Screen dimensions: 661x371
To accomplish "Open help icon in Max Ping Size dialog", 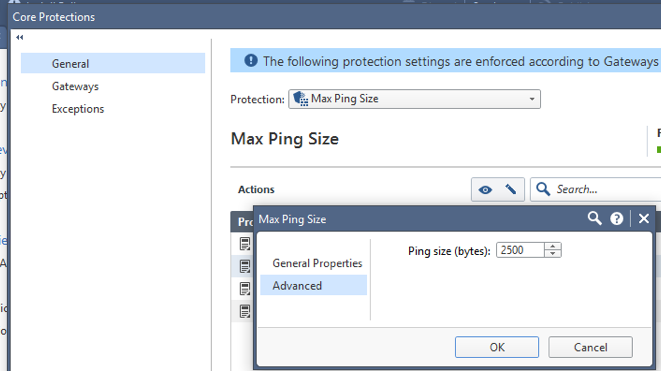I will [x=616, y=219].
